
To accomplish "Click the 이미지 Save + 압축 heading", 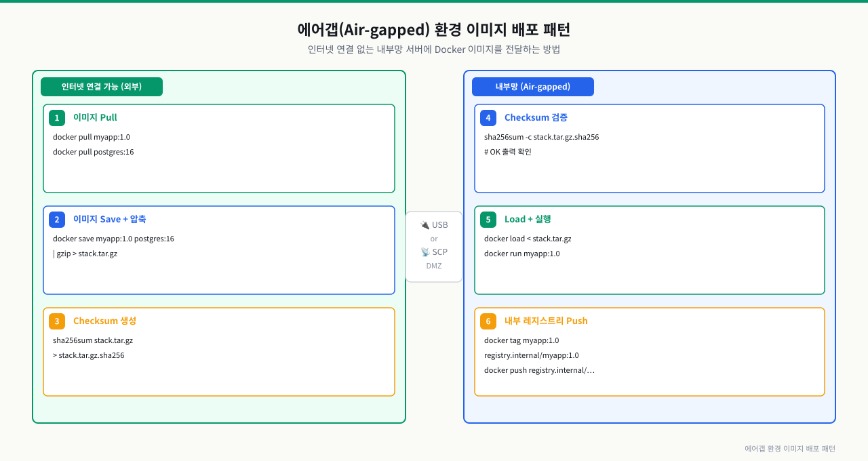I will pyautogui.click(x=109, y=220).
